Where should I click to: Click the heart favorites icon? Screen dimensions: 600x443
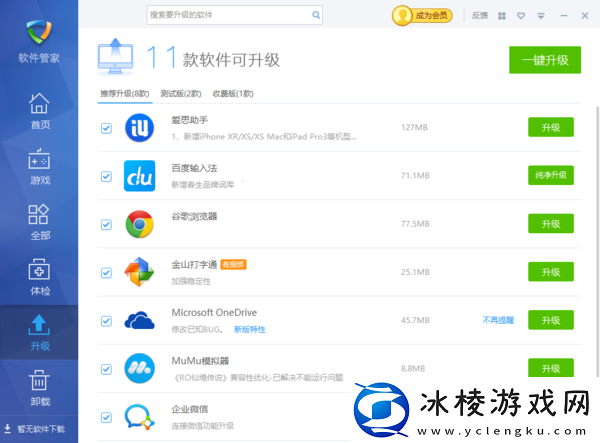coord(521,16)
